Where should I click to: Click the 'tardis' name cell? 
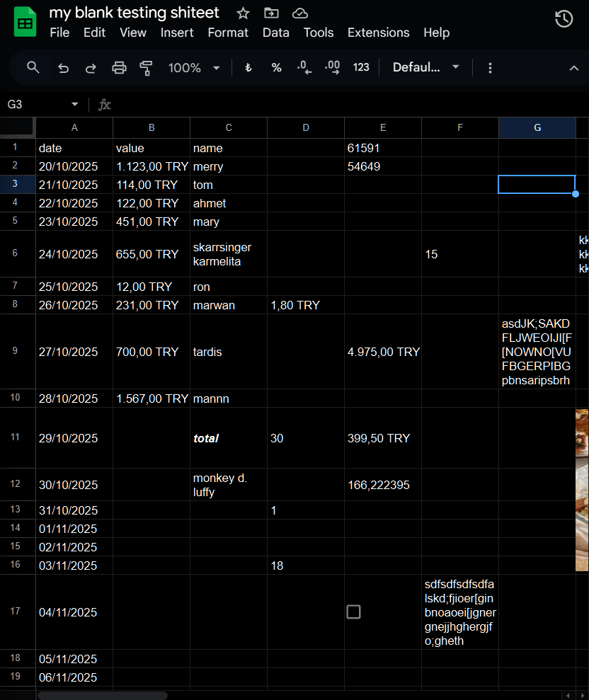coord(228,351)
